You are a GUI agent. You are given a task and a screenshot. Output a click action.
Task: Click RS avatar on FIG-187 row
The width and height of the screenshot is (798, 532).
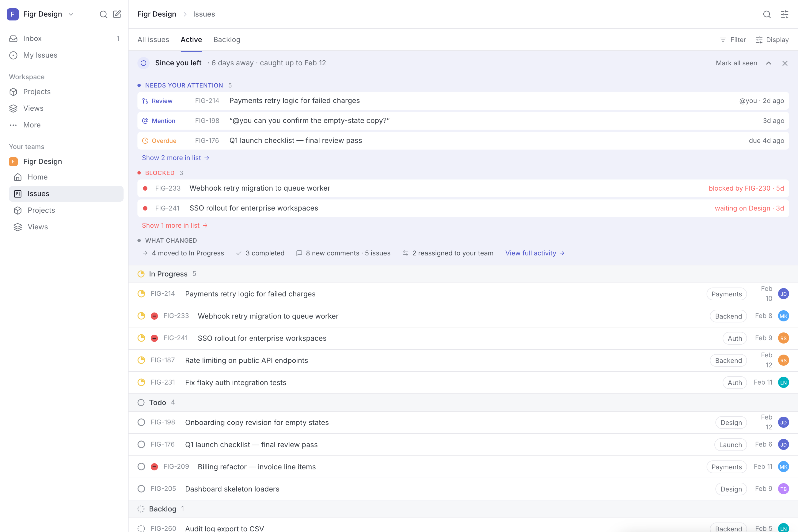[x=783, y=360]
